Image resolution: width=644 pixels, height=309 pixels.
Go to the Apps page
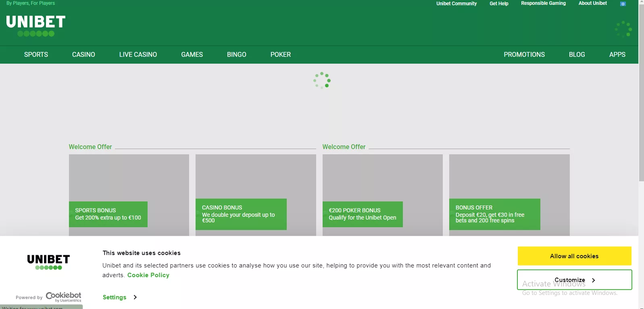click(x=617, y=54)
